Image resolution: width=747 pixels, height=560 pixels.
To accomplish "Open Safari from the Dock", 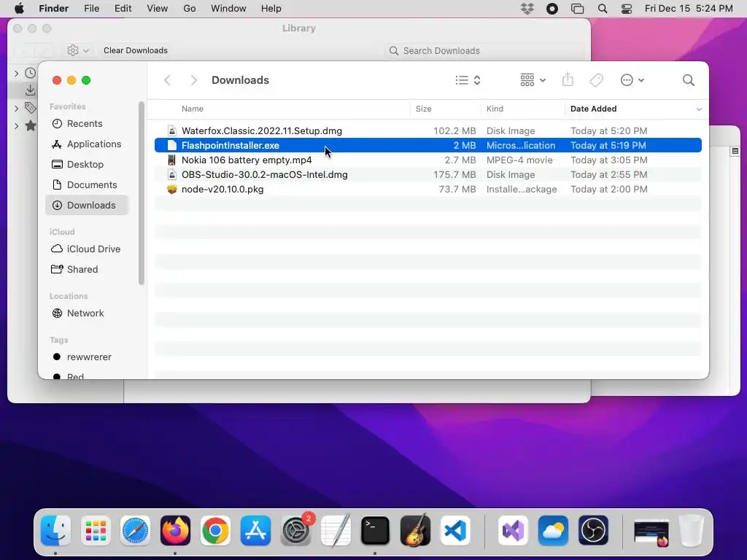I will click(x=135, y=531).
